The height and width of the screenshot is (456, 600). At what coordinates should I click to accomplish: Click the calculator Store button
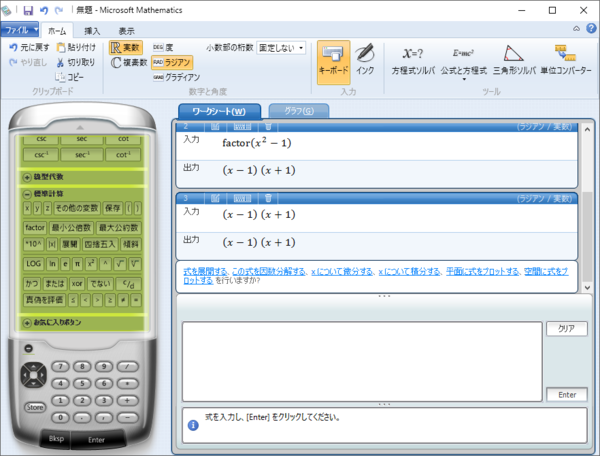point(35,407)
